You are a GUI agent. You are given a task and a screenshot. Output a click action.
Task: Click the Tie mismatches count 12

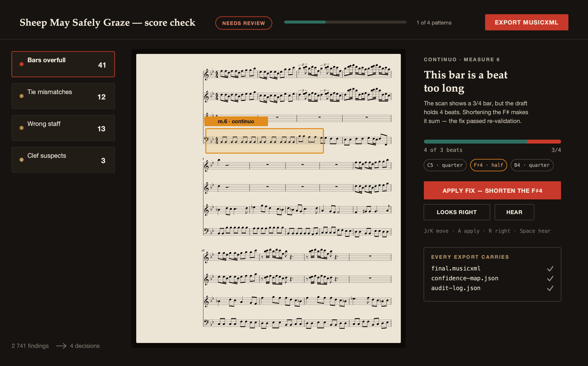pyautogui.click(x=102, y=97)
